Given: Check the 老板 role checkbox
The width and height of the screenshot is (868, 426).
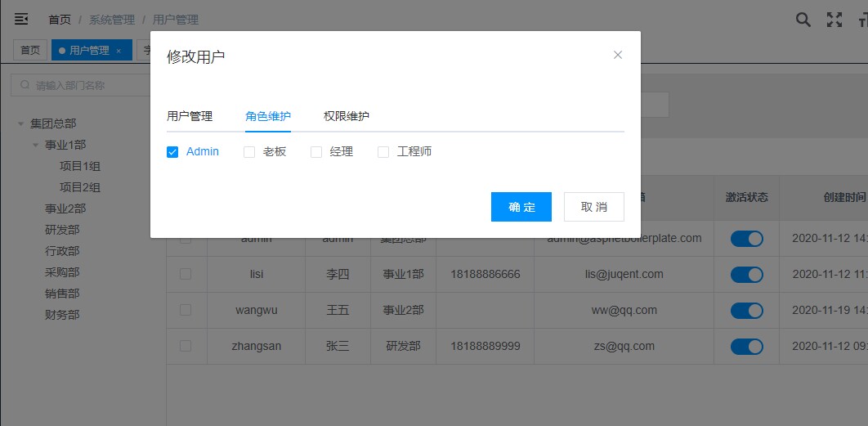Looking at the screenshot, I should click(249, 152).
